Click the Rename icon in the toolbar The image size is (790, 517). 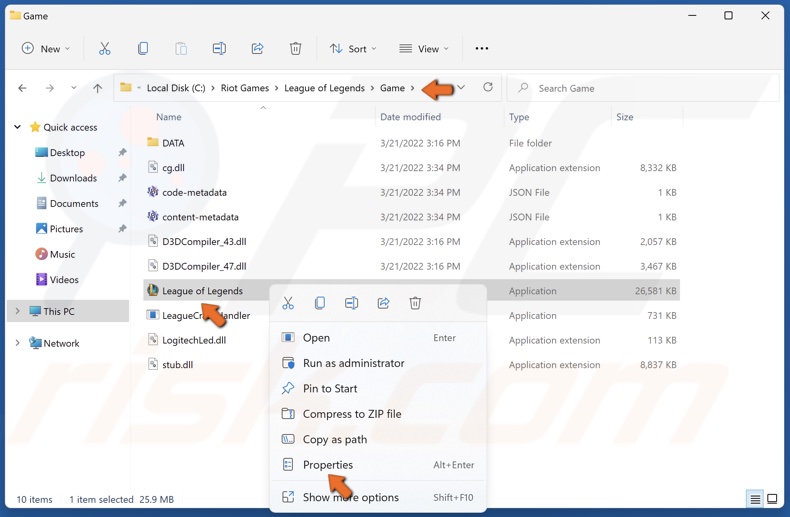tap(219, 48)
